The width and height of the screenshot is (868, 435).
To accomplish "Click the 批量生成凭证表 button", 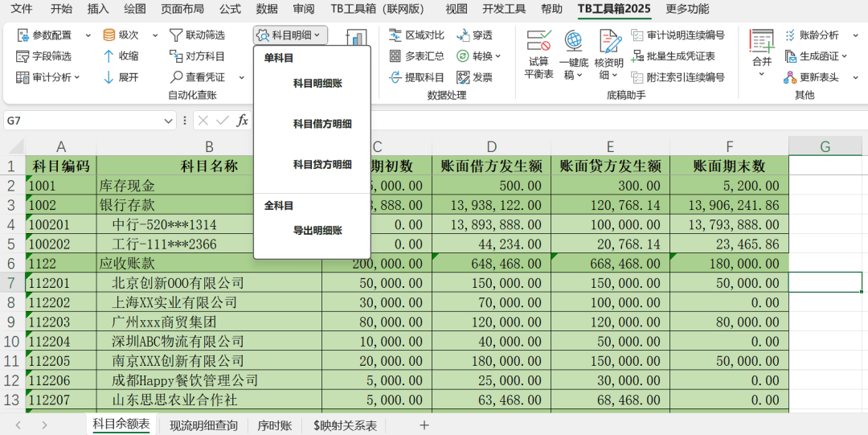I will pos(674,56).
